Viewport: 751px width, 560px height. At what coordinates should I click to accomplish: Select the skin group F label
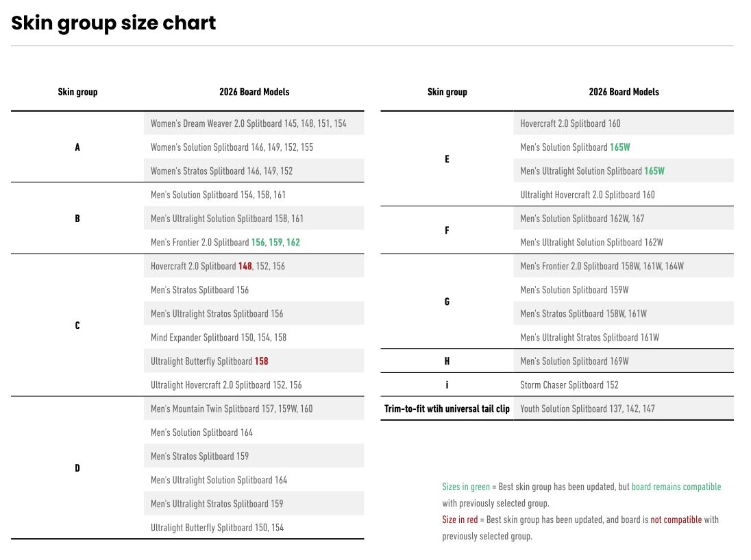447,230
